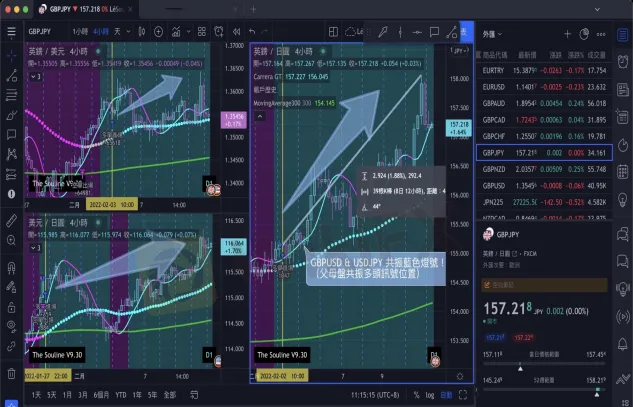Click the cloud save layout icon
This screenshot has width=633, height=407.
click(x=350, y=31)
